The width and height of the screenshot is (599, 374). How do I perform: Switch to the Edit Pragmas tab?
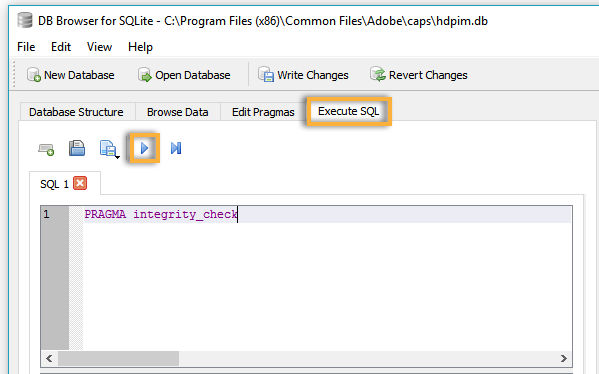(x=263, y=112)
